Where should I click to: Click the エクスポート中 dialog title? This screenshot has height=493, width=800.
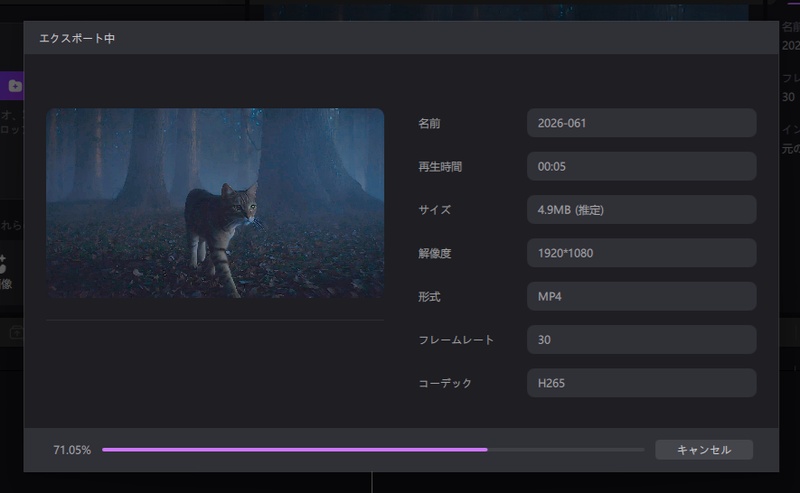(77, 38)
